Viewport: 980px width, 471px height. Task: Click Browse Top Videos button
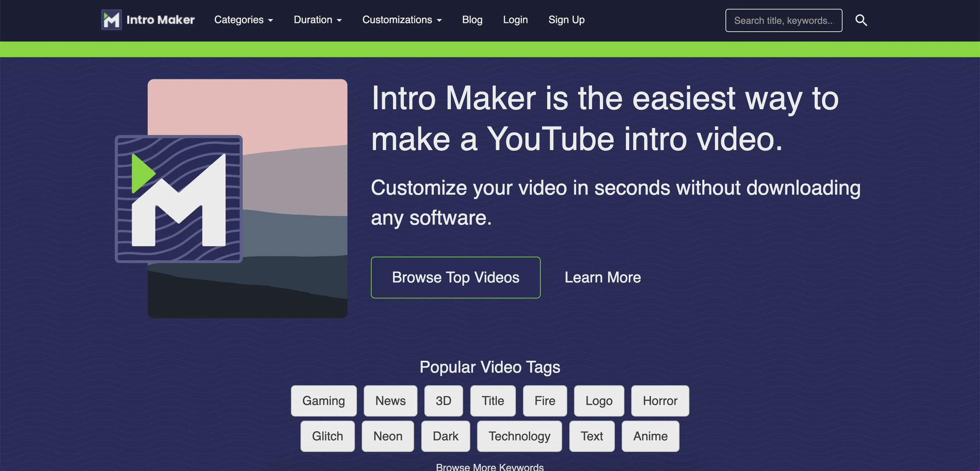coord(455,278)
